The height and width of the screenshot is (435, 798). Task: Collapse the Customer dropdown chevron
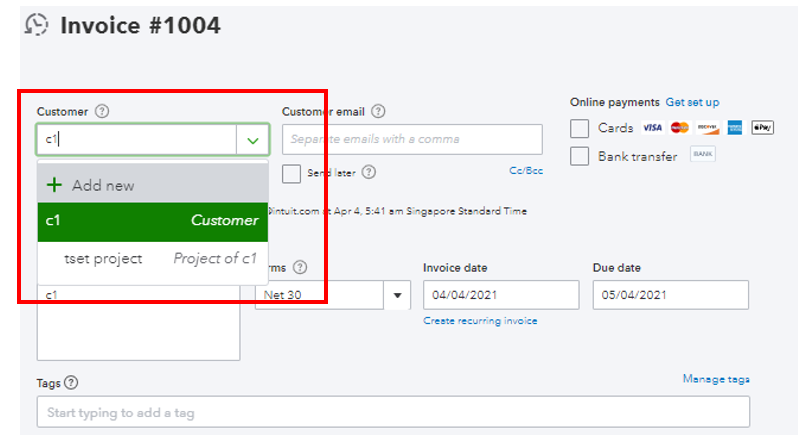click(253, 140)
